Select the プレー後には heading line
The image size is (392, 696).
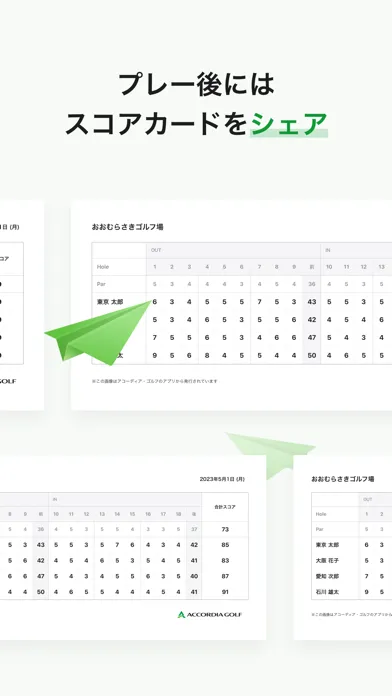[196, 84]
